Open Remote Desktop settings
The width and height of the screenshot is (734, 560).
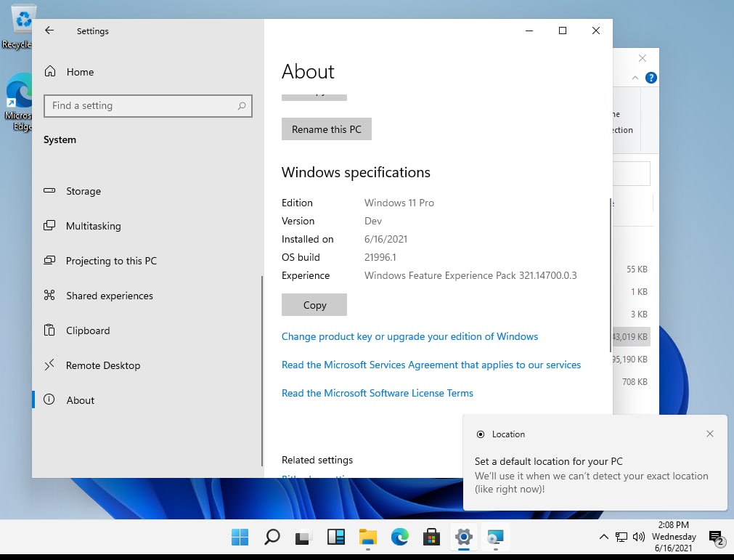(92, 365)
